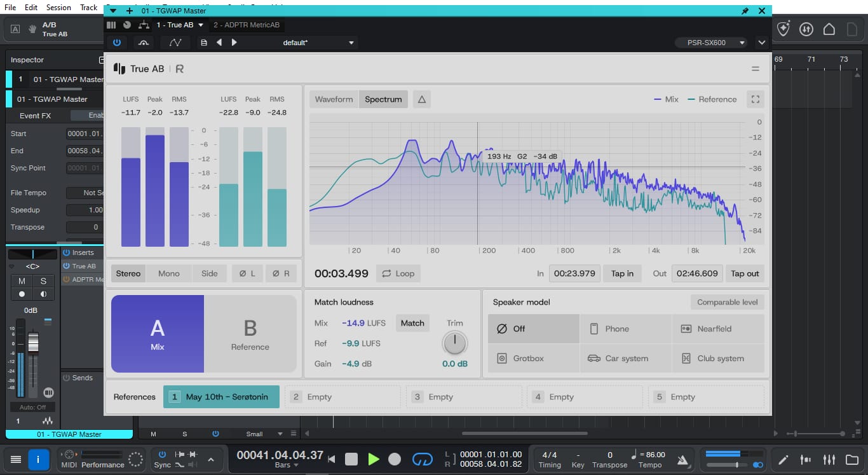Invert right channel phase Ø R
The image size is (868, 475).
click(x=281, y=273)
